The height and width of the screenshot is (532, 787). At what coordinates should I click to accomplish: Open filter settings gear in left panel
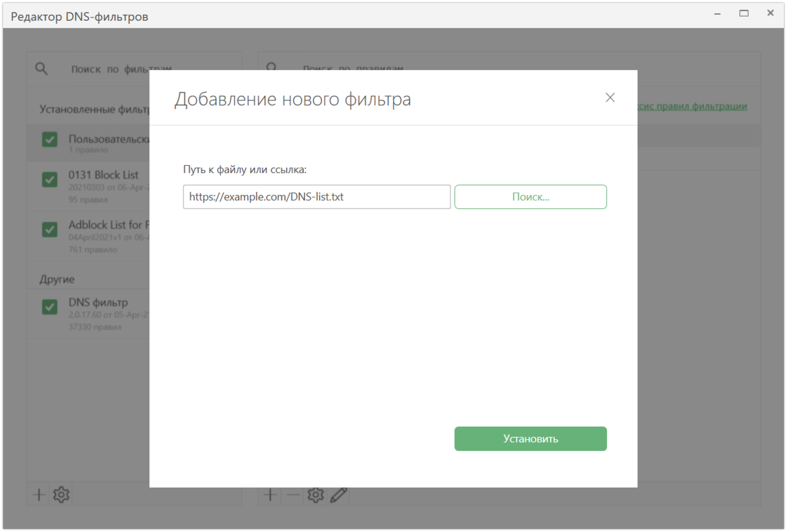click(61, 495)
